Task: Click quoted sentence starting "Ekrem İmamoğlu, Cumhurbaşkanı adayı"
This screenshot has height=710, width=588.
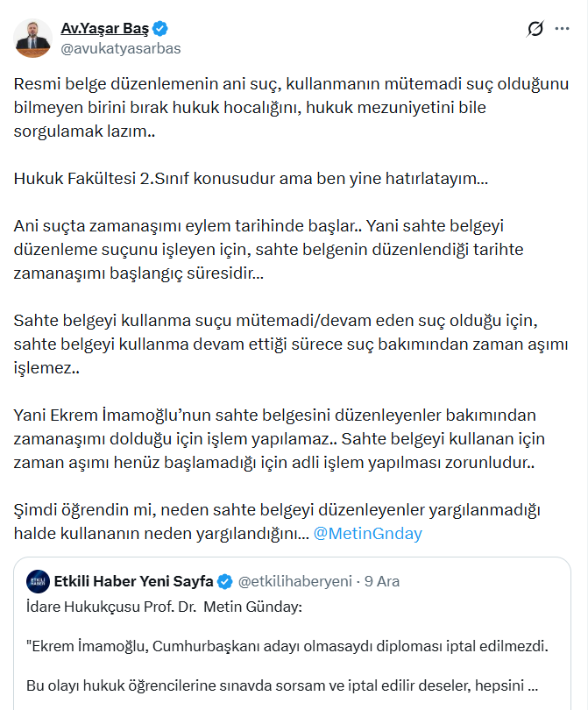Action: (287, 648)
